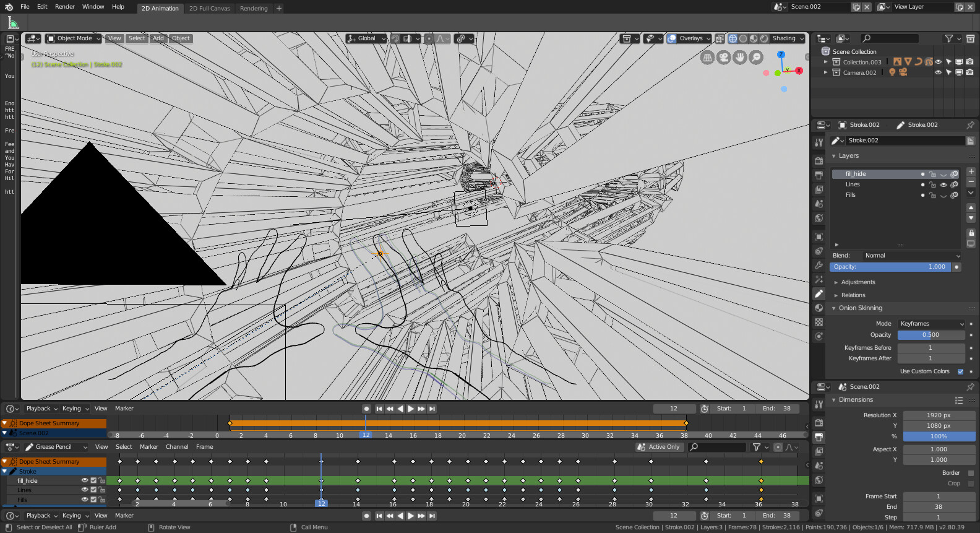This screenshot has height=533, width=980.
Task: Toggle onion skinning for Lines layer
Action: coord(955,184)
